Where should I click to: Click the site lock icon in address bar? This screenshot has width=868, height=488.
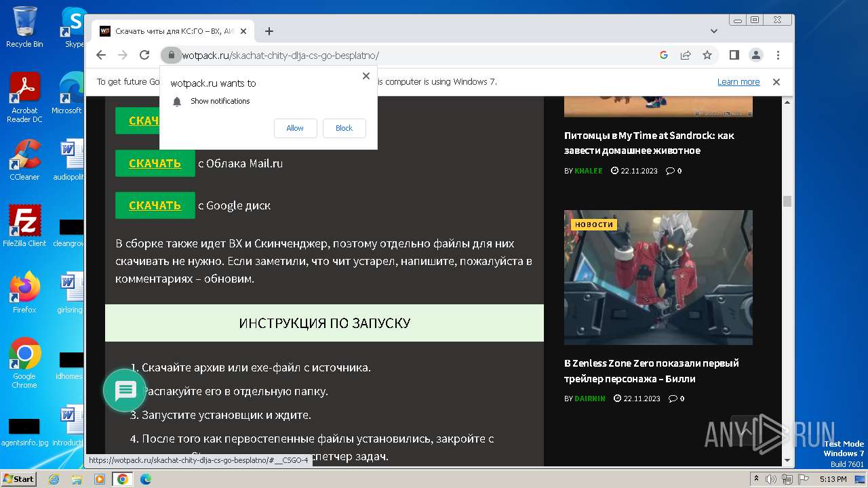click(171, 55)
